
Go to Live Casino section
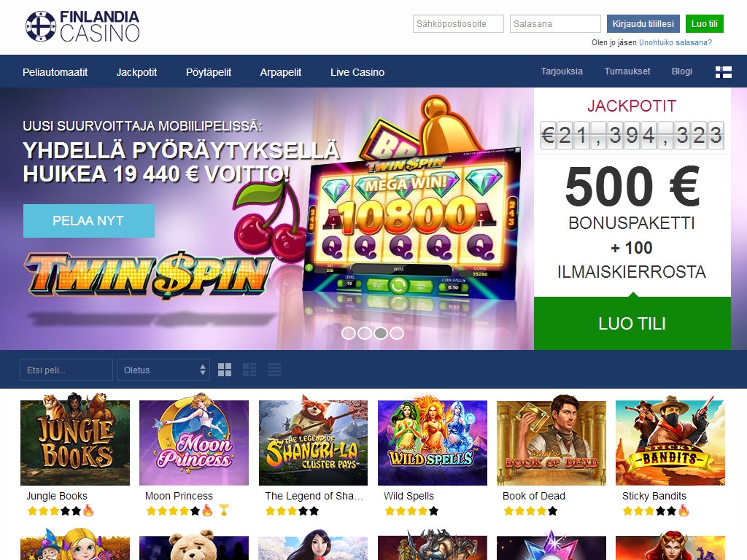click(x=357, y=72)
